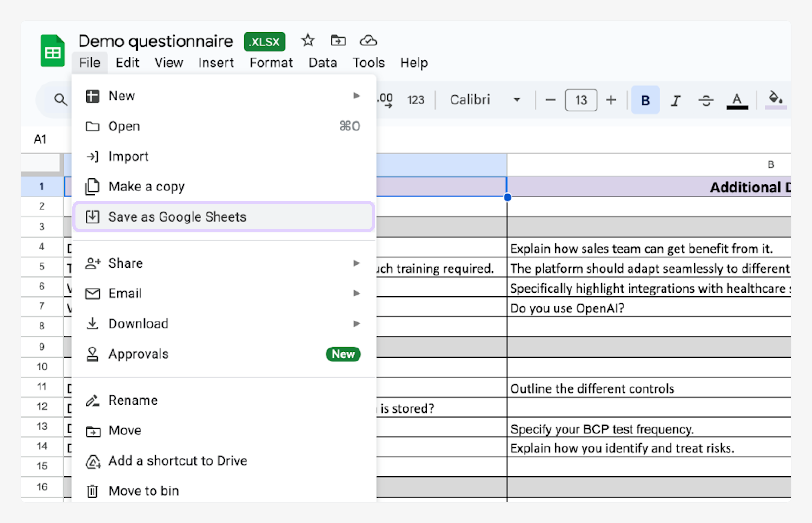Increase font size with plus button
This screenshot has height=523, width=812.
tap(611, 100)
